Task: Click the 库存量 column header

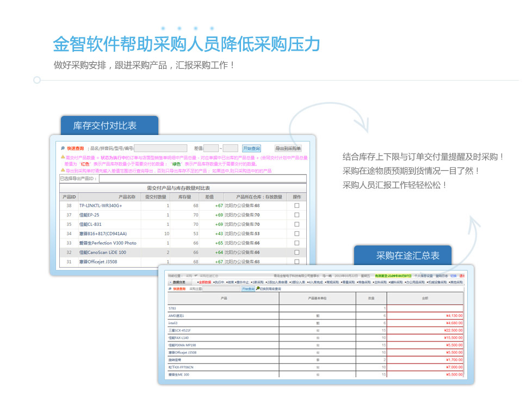Action: [185, 197]
